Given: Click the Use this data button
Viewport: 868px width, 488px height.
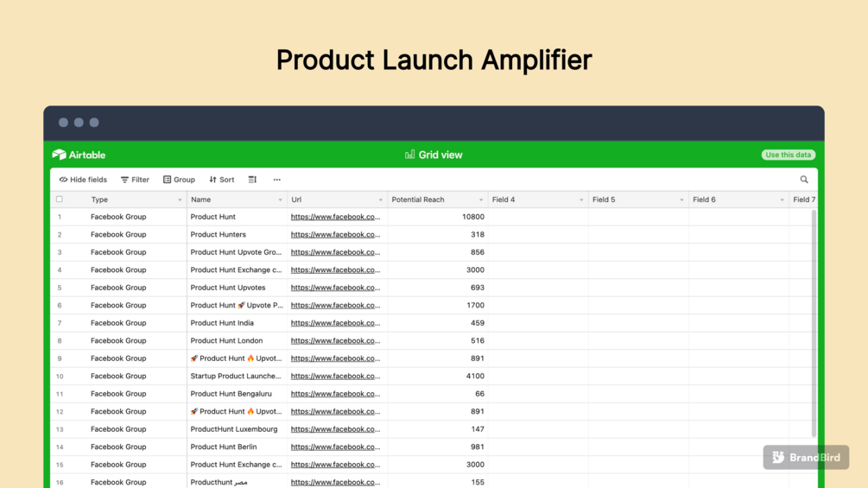Looking at the screenshot, I should point(789,155).
